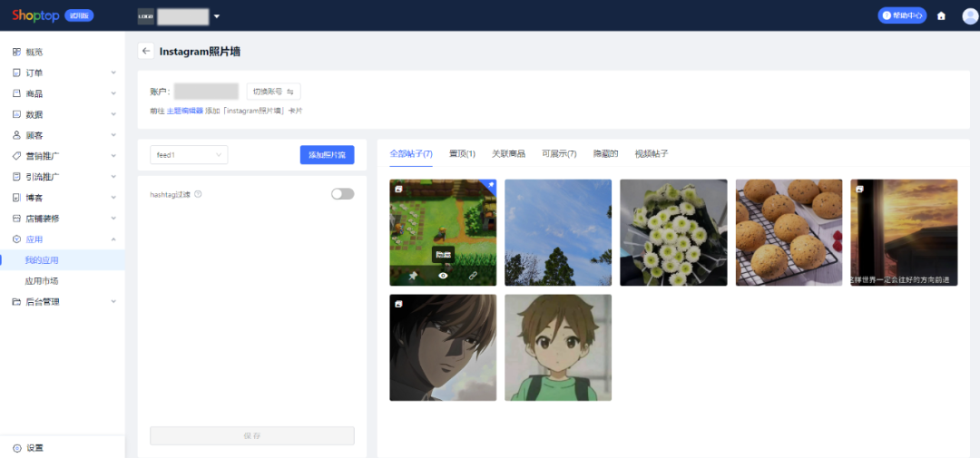980x458 pixels.
Task: Click the 概览 overview icon in sidebar
Action: [17, 52]
